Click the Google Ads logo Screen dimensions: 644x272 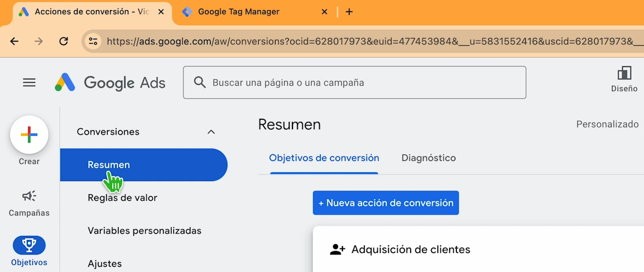pos(110,82)
